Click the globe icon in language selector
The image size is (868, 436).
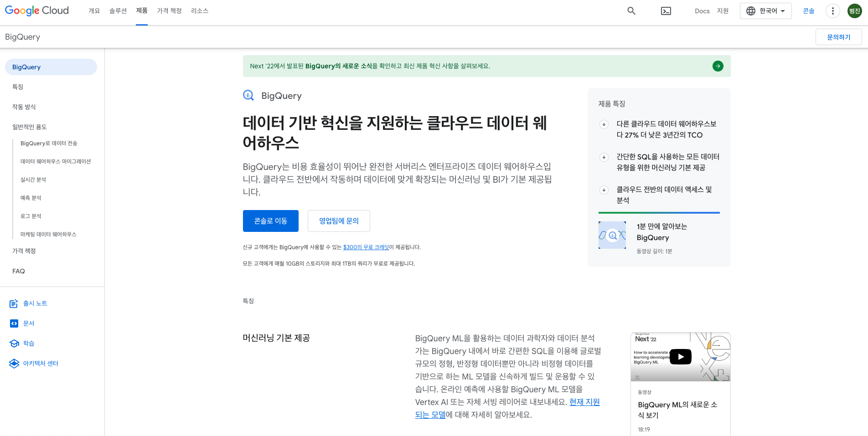click(751, 11)
